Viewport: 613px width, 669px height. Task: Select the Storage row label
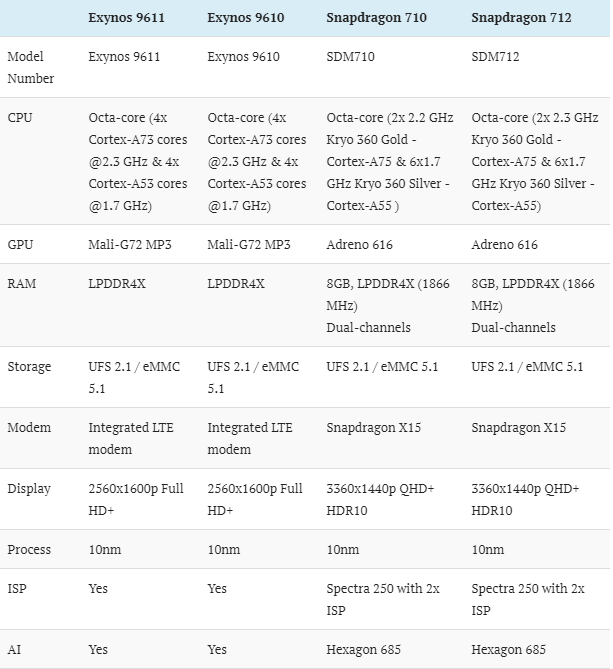pos(29,367)
